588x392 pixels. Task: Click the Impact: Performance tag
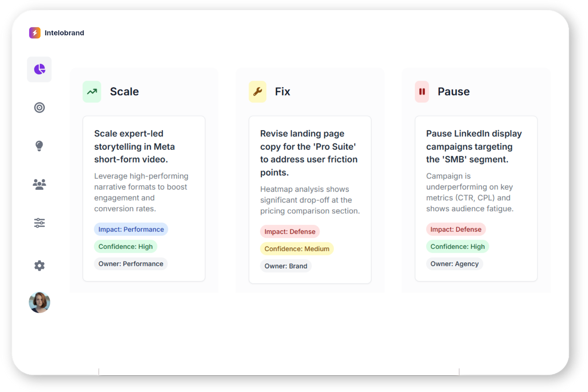coord(131,229)
